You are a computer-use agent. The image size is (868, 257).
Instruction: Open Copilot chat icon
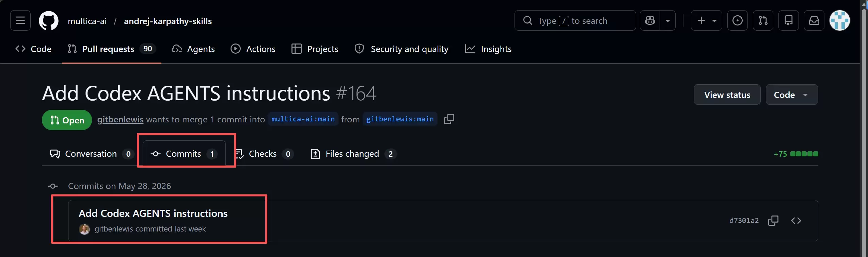coord(650,20)
